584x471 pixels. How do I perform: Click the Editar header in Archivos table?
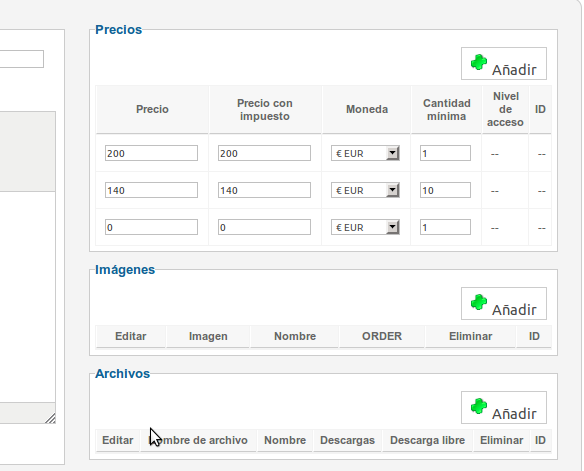click(117, 440)
